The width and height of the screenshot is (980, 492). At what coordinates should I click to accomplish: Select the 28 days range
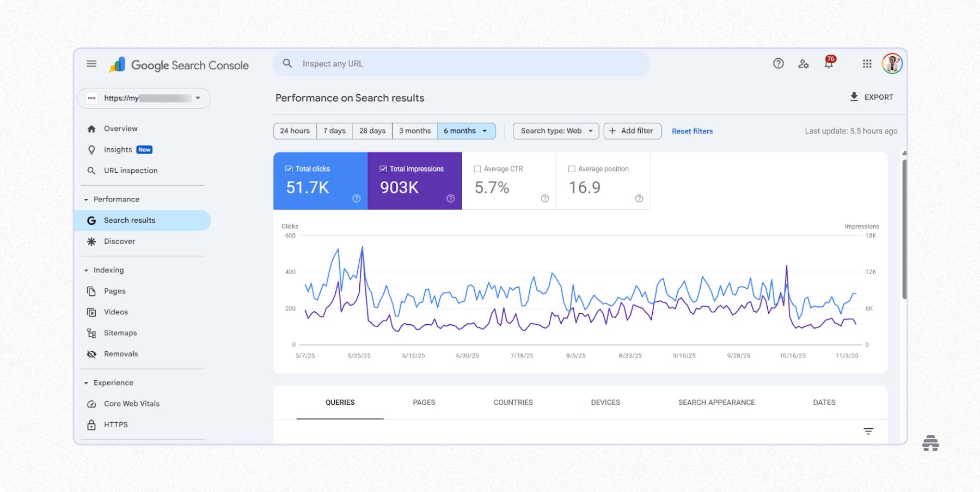pos(372,131)
